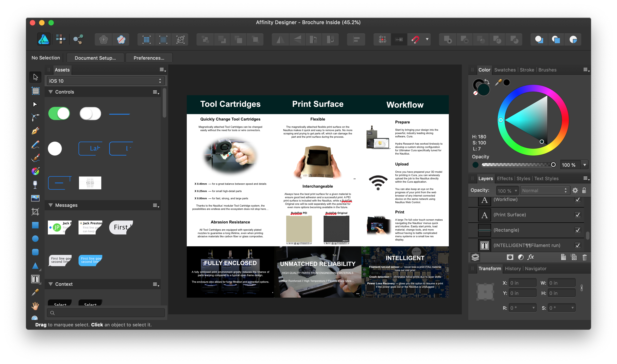Switch to Export Persona
The width and height of the screenshot is (617, 364).
[x=78, y=39]
